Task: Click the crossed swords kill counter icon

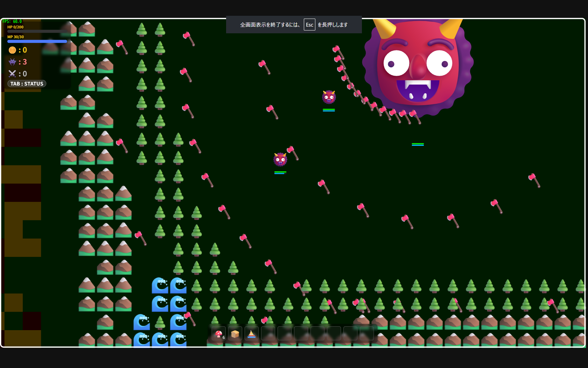Action: coord(12,74)
